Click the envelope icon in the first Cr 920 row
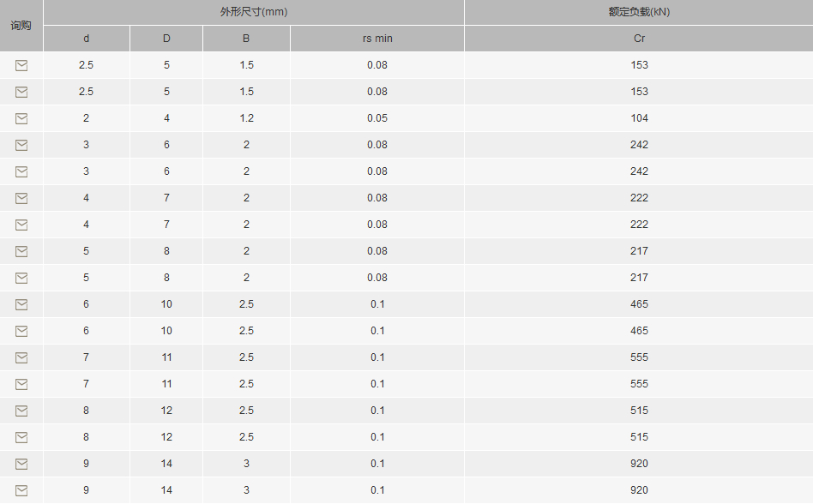This screenshot has width=813, height=504. [21, 464]
